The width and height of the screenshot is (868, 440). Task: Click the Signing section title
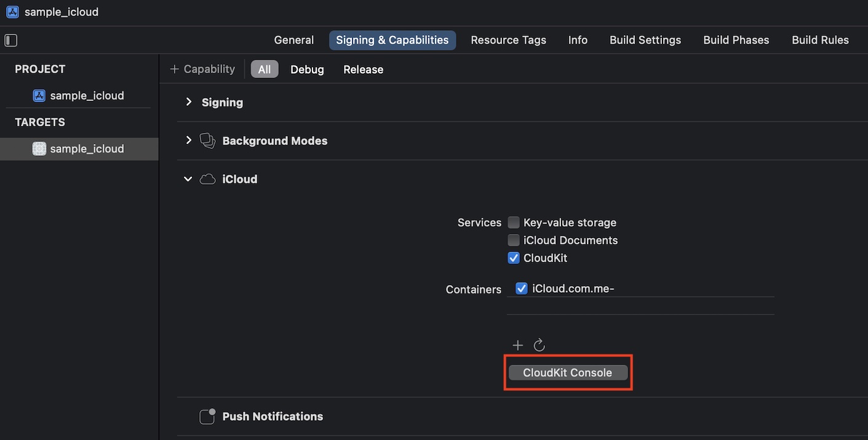point(222,102)
